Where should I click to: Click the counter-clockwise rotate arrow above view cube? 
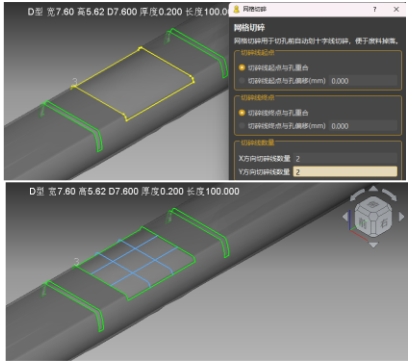point(357,195)
